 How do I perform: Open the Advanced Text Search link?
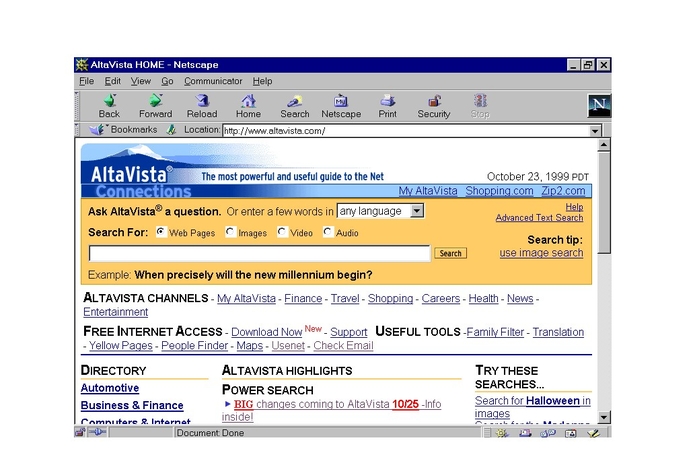coord(539,217)
